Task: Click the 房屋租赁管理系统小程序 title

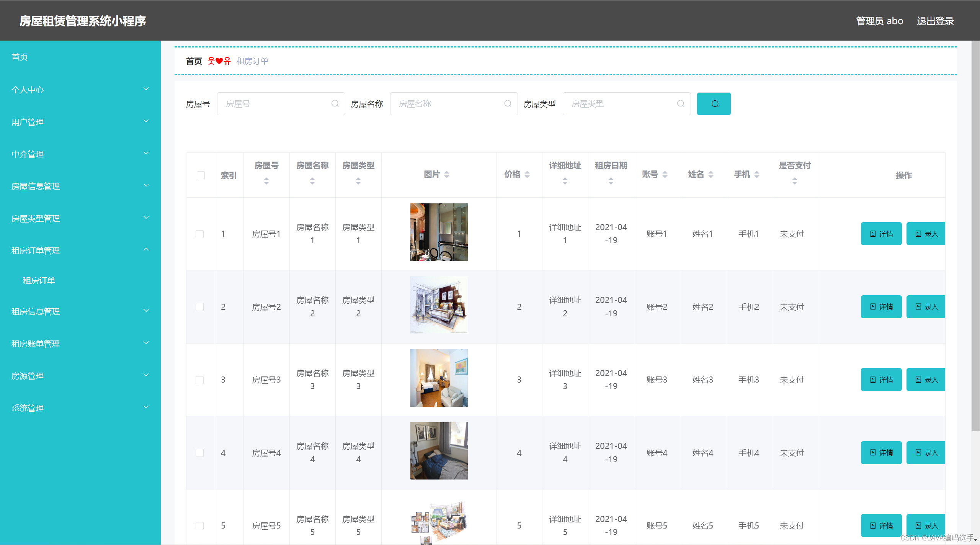Action: pyautogui.click(x=83, y=21)
